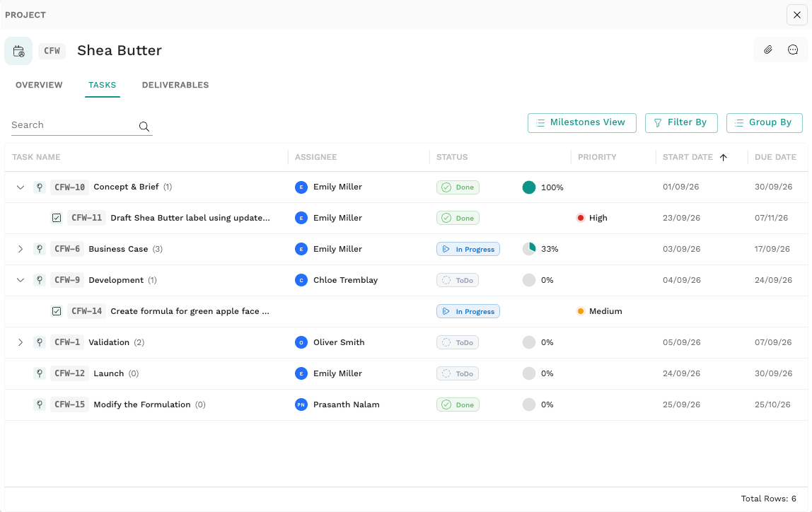This screenshot has height=512, width=812.
Task: Click Chloe Tremblay's avatar icon
Action: click(x=301, y=280)
